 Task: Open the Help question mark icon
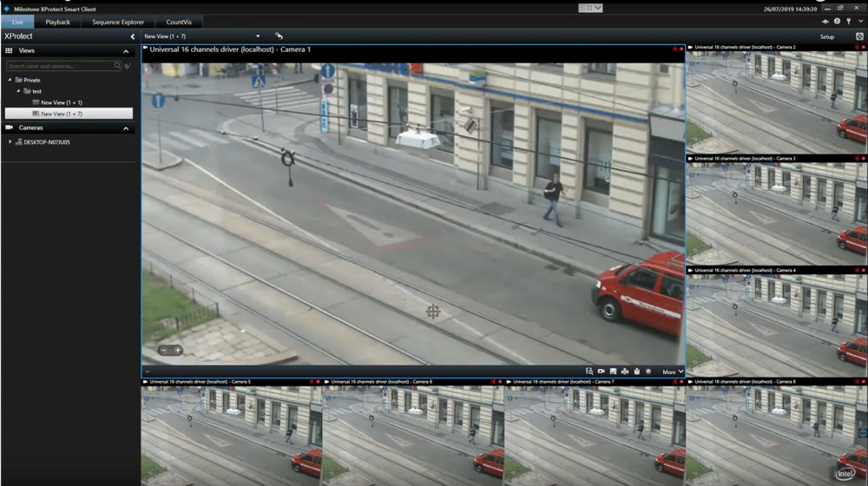(837, 22)
